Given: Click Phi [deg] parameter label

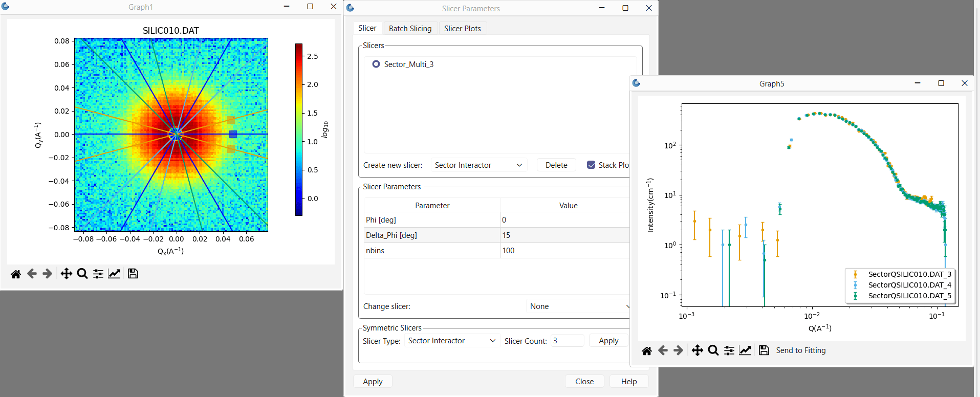Looking at the screenshot, I should [381, 220].
